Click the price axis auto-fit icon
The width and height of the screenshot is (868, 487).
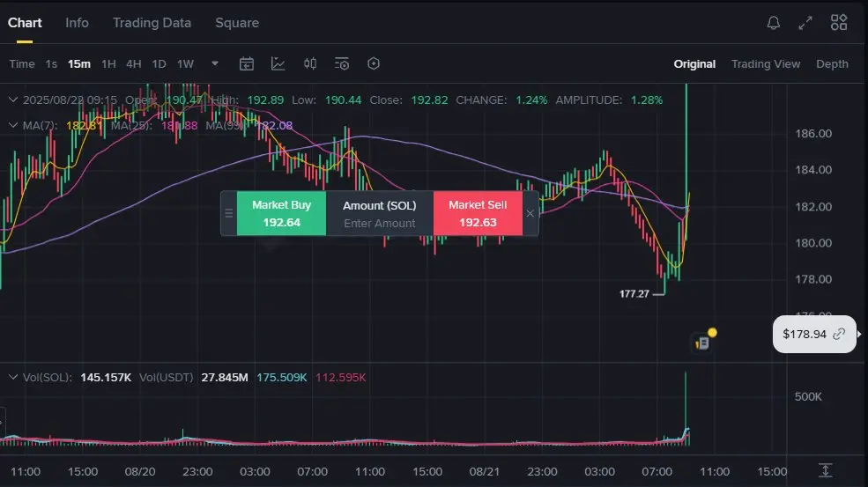826,470
